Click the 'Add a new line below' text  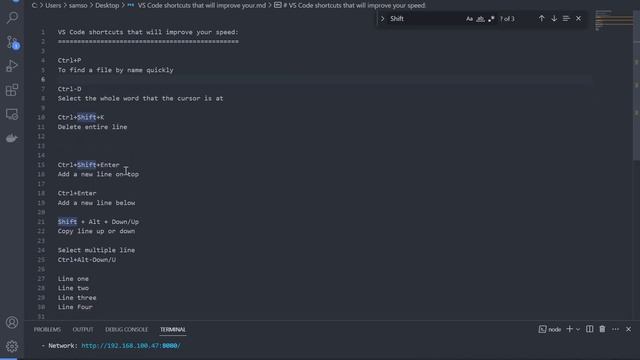tap(96, 203)
